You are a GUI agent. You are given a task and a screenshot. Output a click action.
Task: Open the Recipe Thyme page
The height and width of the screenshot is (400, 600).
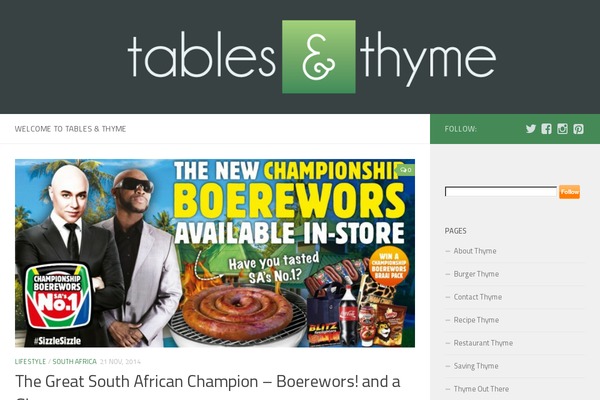[x=476, y=320]
